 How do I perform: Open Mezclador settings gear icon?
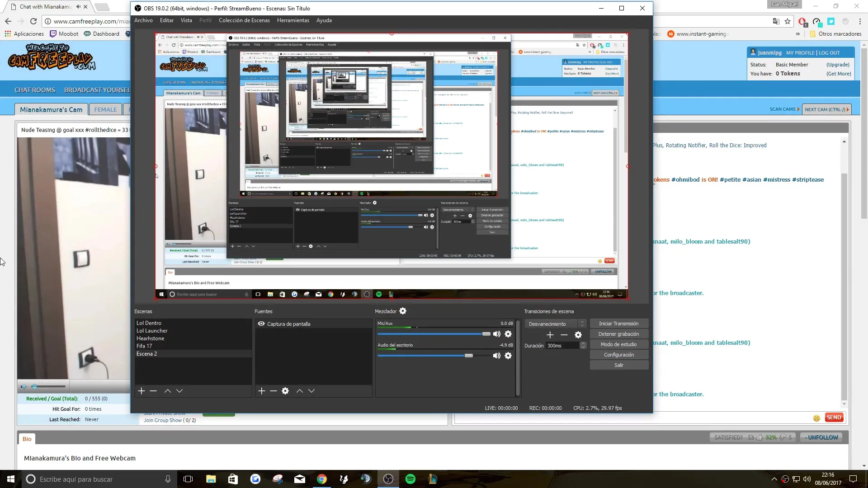click(403, 311)
